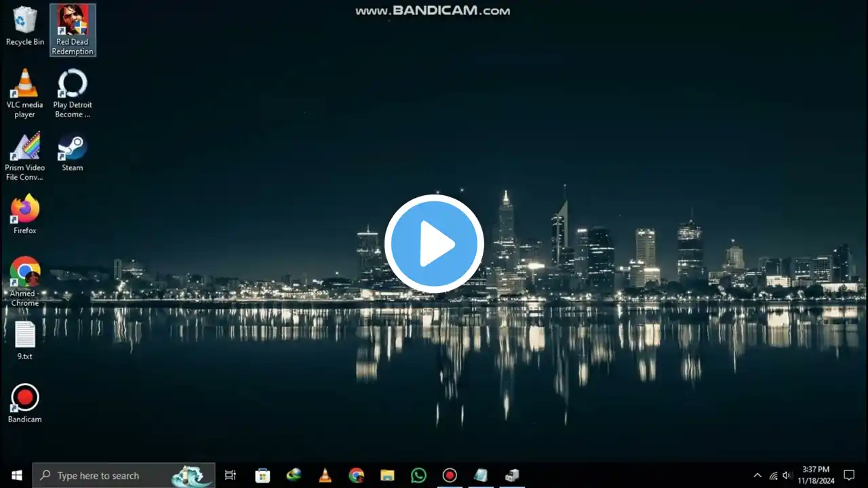The width and height of the screenshot is (868, 488).
Task: Open the volume speaker tray icon
Action: pos(787,475)
